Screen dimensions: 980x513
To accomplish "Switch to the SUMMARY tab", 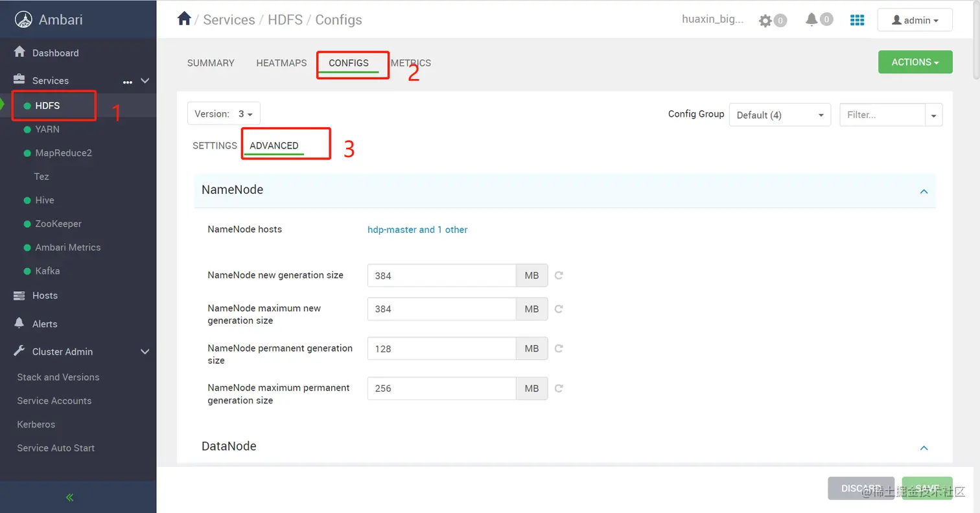I will click(211, 63).
